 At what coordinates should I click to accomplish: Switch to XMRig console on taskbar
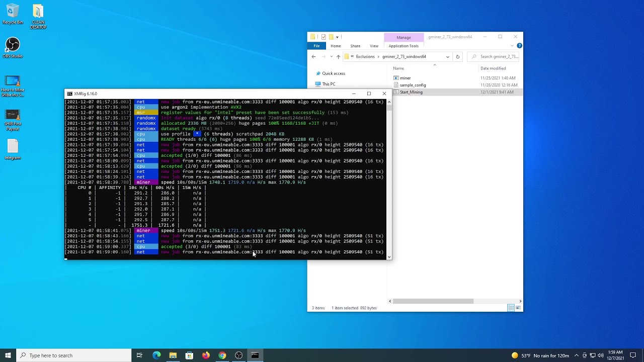pyautogui.click(x=255, y=355)
